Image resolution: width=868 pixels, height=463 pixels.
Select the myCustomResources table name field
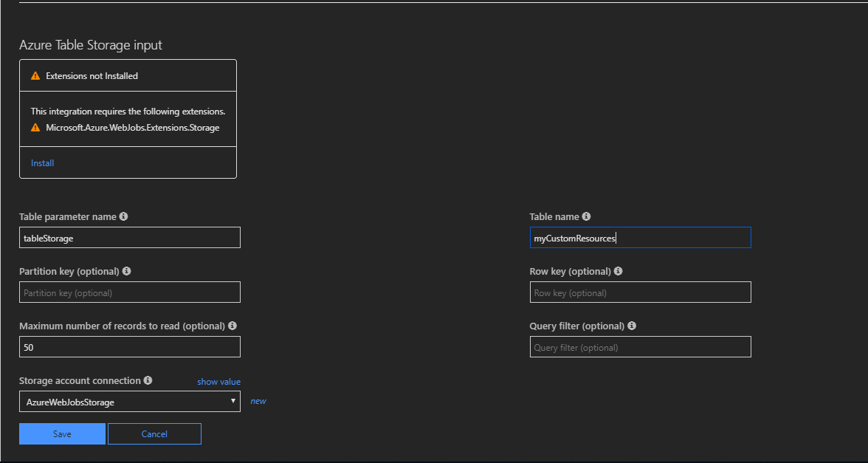[x=639, y=237]
